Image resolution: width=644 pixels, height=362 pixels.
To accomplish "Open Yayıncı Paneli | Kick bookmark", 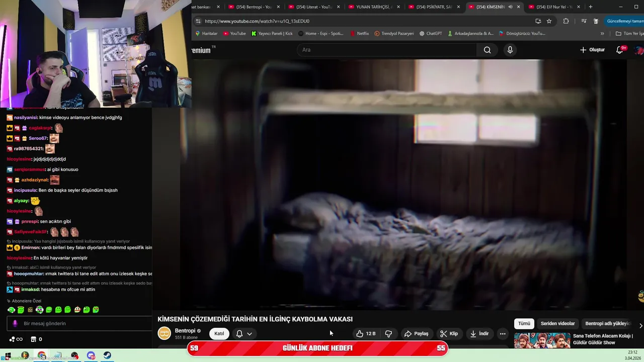I will [272, 34].
